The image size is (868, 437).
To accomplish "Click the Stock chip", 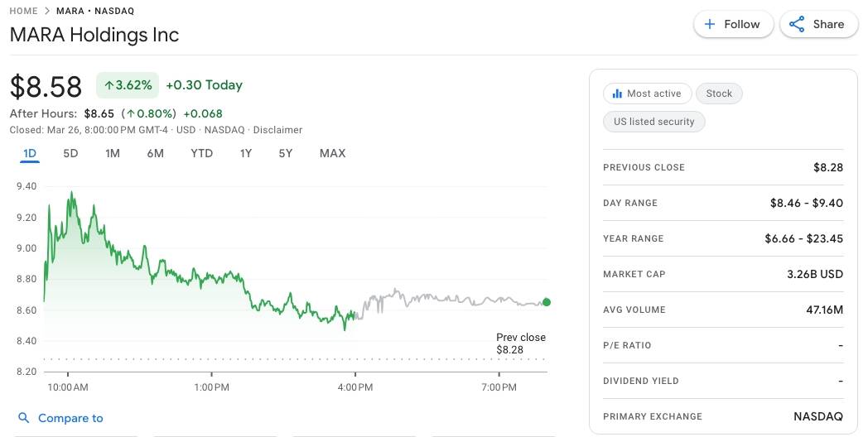I will 719,94.
